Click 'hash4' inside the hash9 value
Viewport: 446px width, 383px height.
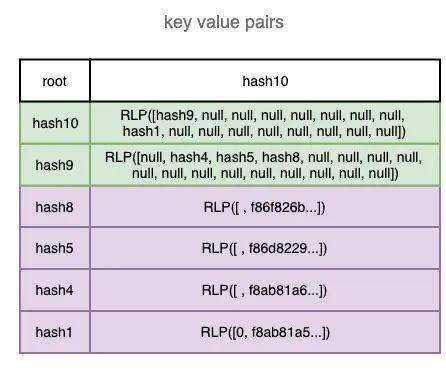pyautogui.click(x=189, y=157)
